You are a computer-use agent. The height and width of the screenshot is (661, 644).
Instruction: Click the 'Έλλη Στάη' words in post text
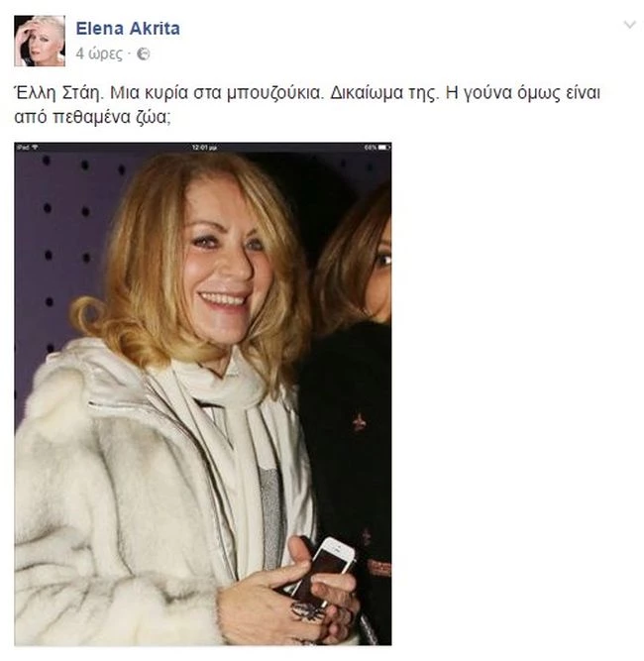58,93
